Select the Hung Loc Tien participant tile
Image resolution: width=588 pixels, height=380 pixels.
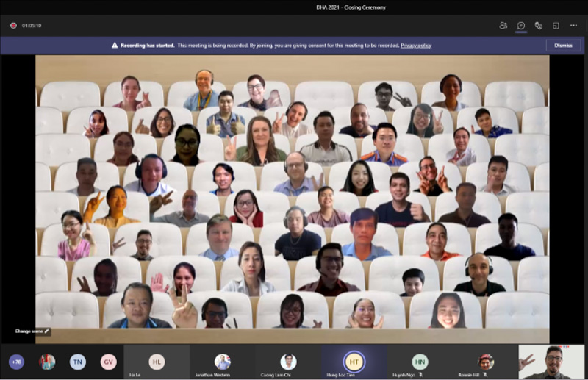[354, 362]
